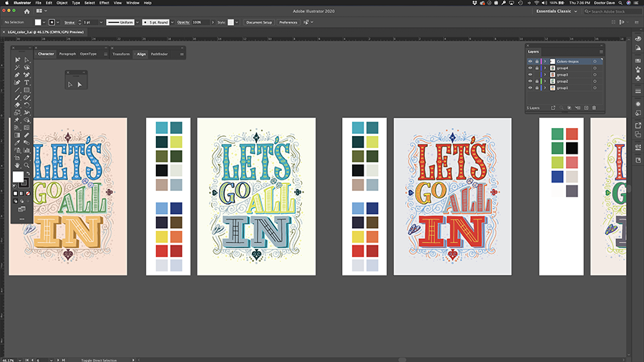Select the Selection tool in the toolbox

point(17,60)
